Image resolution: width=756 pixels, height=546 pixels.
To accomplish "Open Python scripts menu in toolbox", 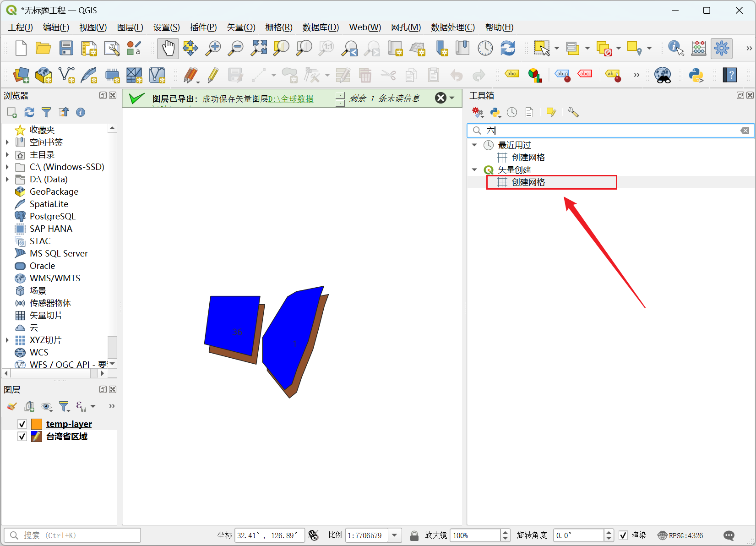I will point(495,112).
